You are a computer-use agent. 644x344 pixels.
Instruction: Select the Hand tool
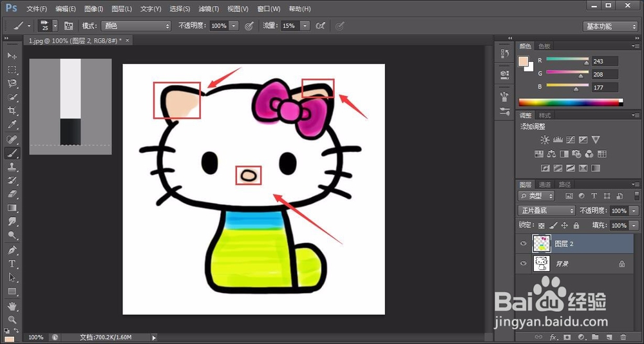pyautogui.click(x=12, y=306)
